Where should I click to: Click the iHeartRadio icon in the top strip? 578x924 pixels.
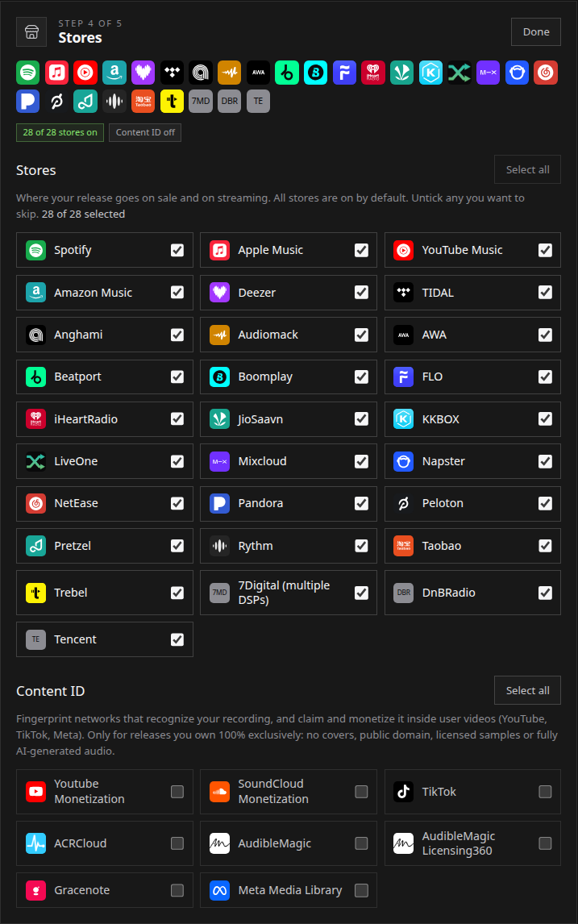(373, 73)
